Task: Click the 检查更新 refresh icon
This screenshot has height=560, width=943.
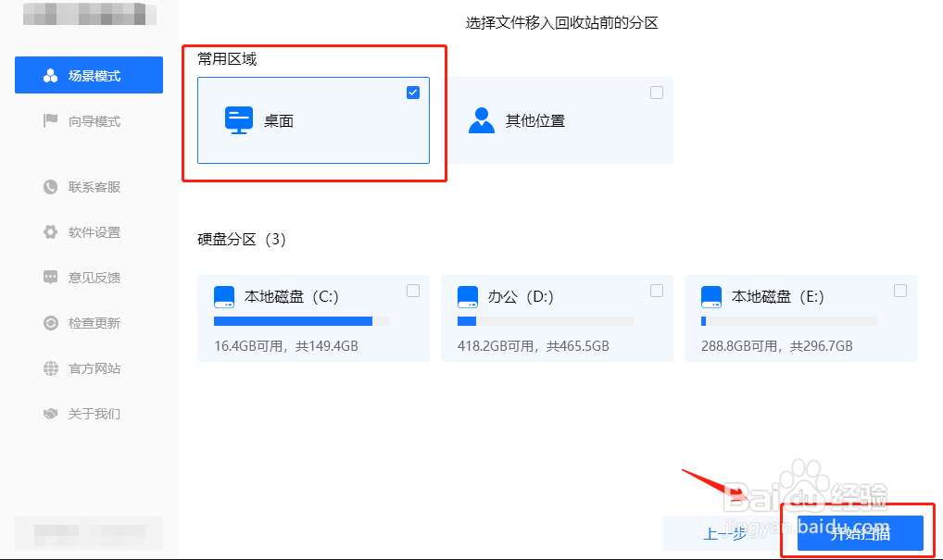Action: [49, 323]
